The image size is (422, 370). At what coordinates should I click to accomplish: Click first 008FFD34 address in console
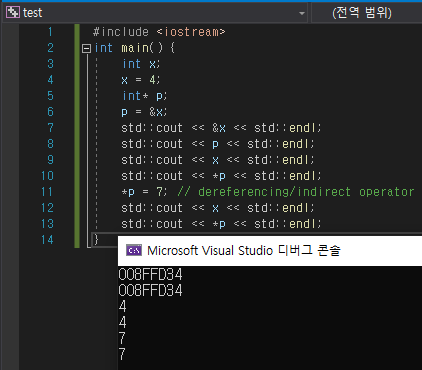[150, 275]
